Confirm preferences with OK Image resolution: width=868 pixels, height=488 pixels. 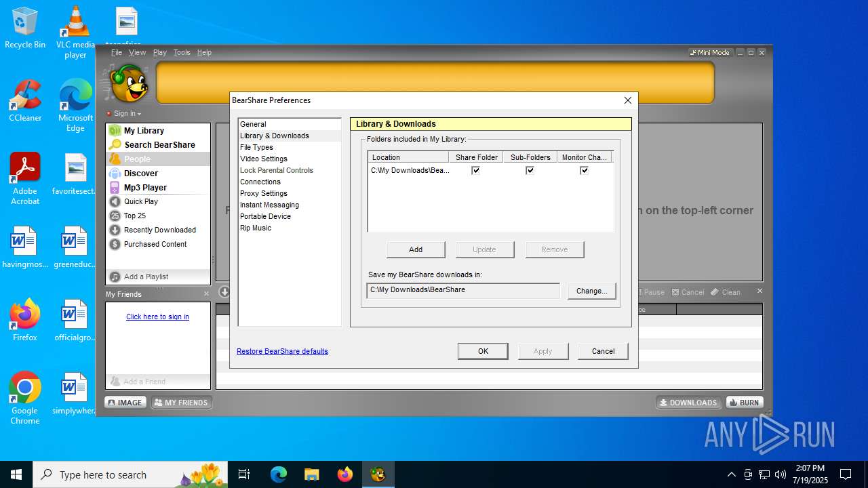click(x=483, y=351)
